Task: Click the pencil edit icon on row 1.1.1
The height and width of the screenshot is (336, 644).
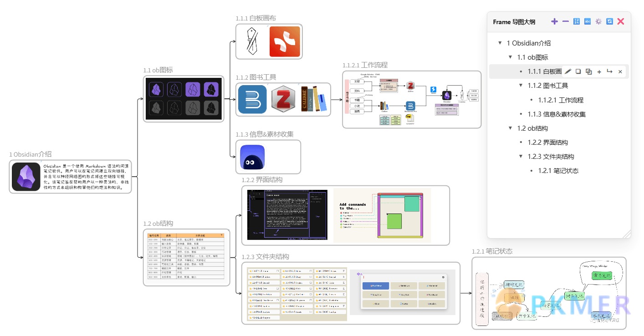Action: pos(567,71)
